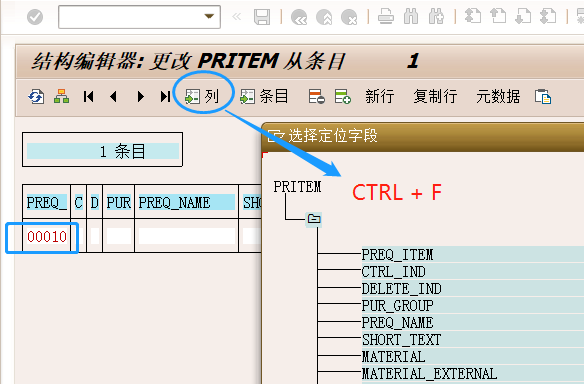Click the copy document icon after 元数据

tap(543, 97)
